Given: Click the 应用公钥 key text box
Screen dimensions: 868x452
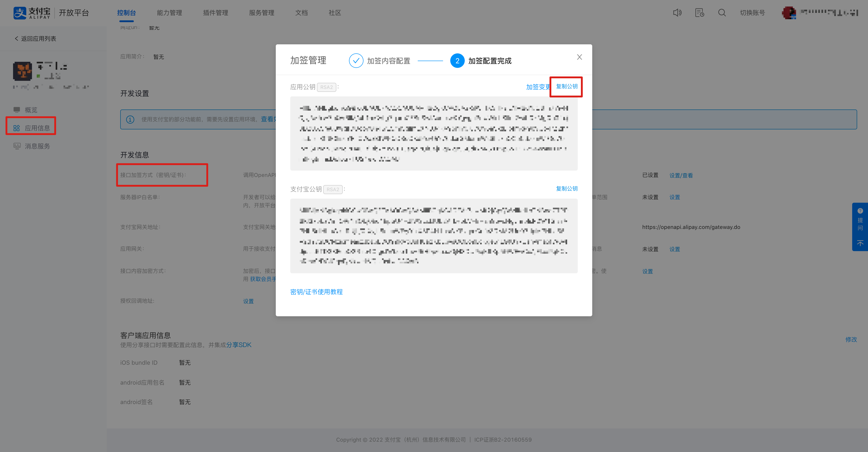Looking at the screenshot, I should coord(434,133).
